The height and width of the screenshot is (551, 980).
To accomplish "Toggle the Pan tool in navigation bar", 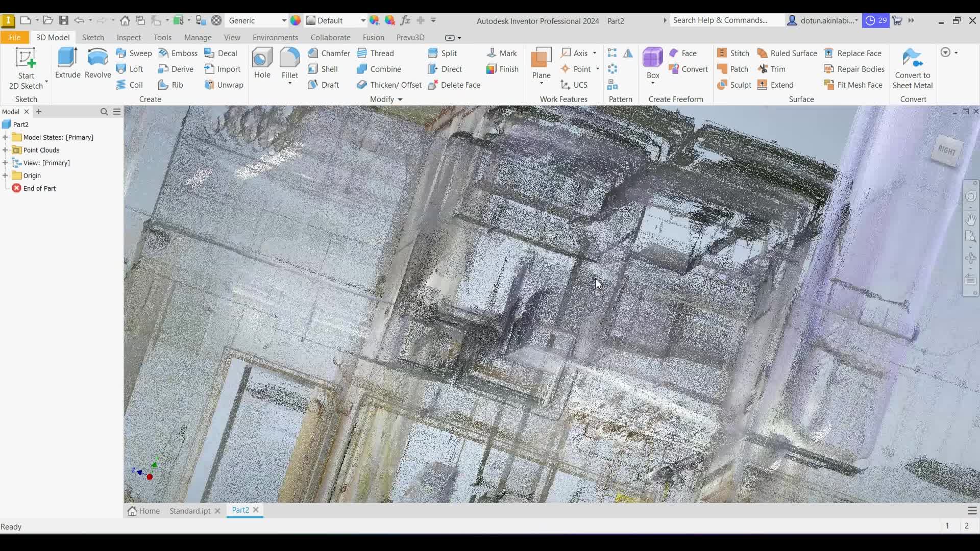I will 971,220.
